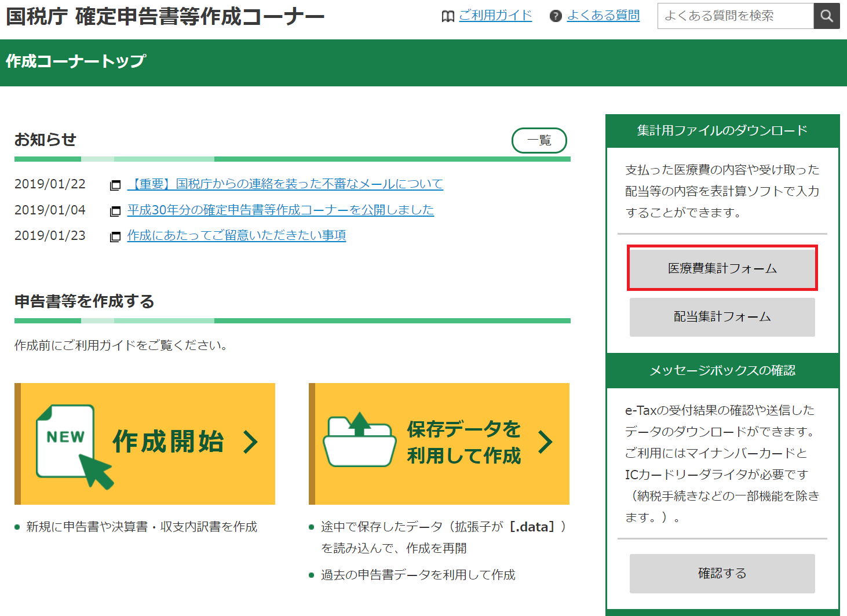Screen dimensions: 847x616
Task: Click the chevron arrow on the 作成開始 banner
Action: 250,442
